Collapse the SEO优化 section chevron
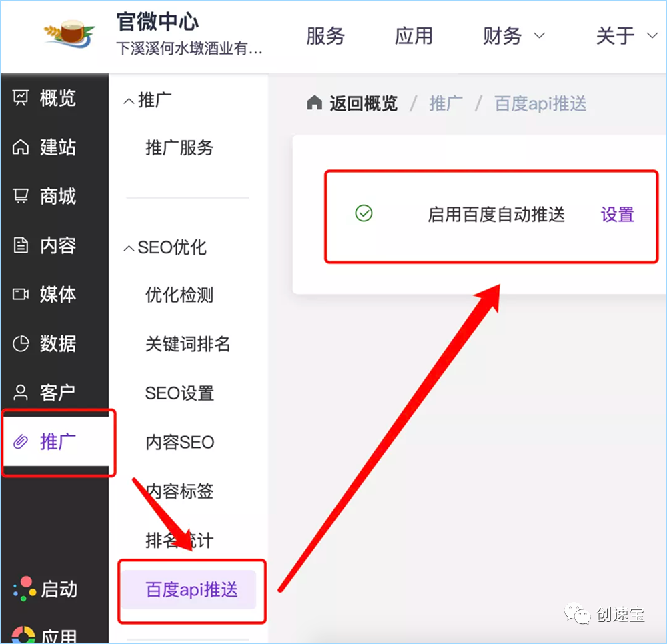 pyautogui.click(x=129, y=248)
